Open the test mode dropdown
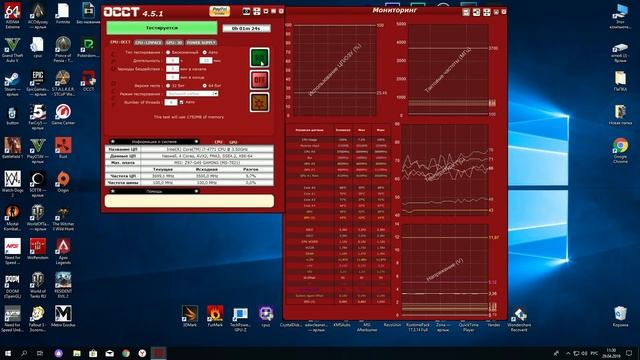 pos(192,94)
